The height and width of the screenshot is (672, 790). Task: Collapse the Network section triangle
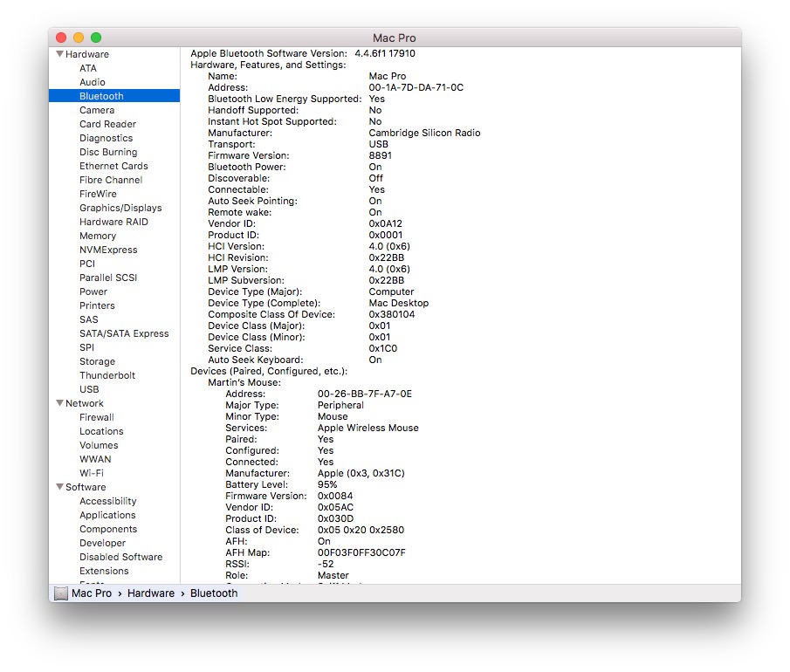(x=59, y=403)
